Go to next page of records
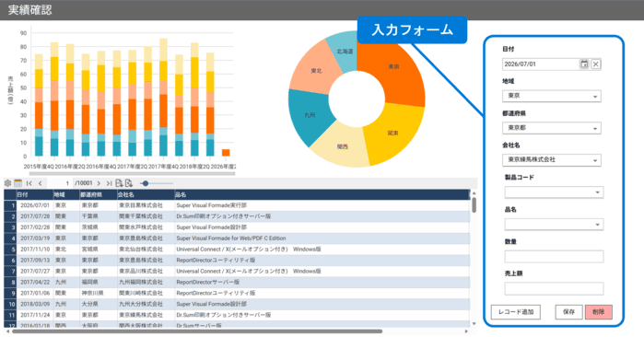The height and width of the screenshot is (337, 644). 99,183
